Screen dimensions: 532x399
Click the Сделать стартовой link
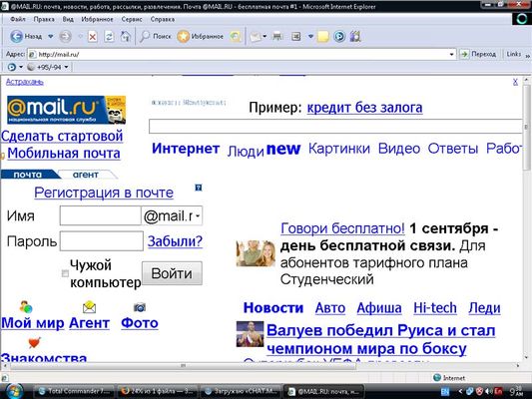click(x=62, y=136)
